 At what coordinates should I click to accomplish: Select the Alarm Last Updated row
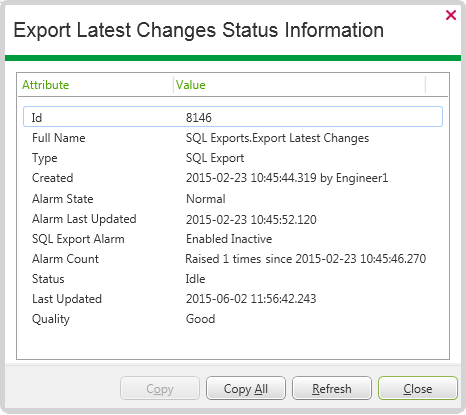(x=233, y=219)
